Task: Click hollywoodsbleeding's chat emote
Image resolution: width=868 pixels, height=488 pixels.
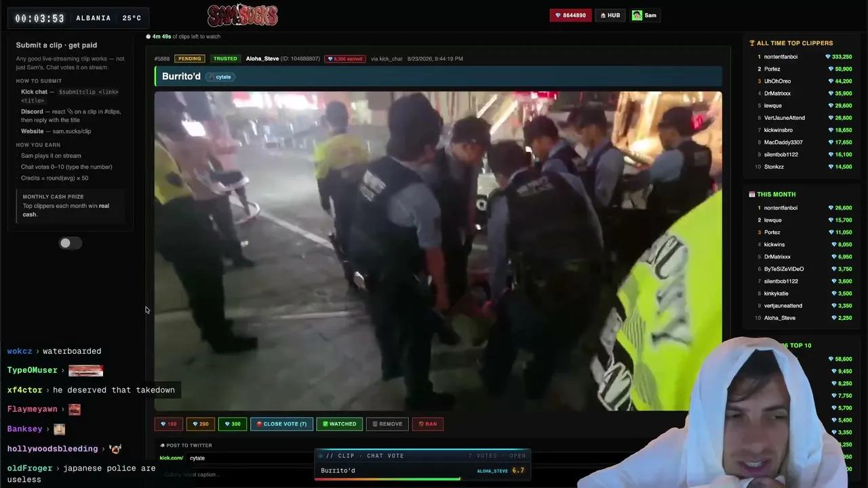Action: tap(115, 449)
